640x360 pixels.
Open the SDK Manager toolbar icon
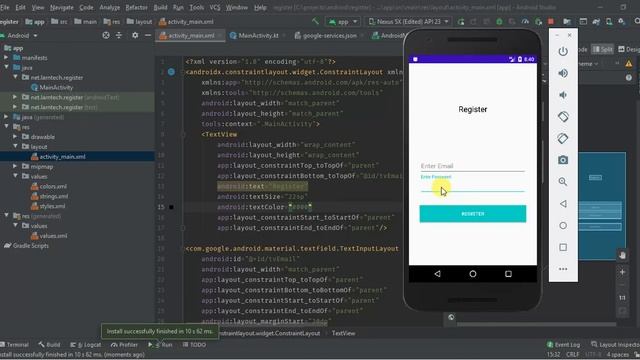[x=622, y=21]
